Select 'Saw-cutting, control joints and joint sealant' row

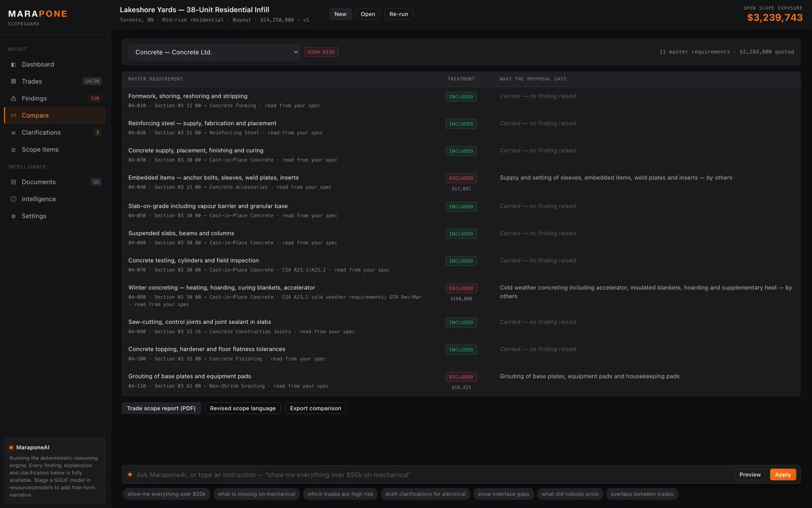coord(461,326)
